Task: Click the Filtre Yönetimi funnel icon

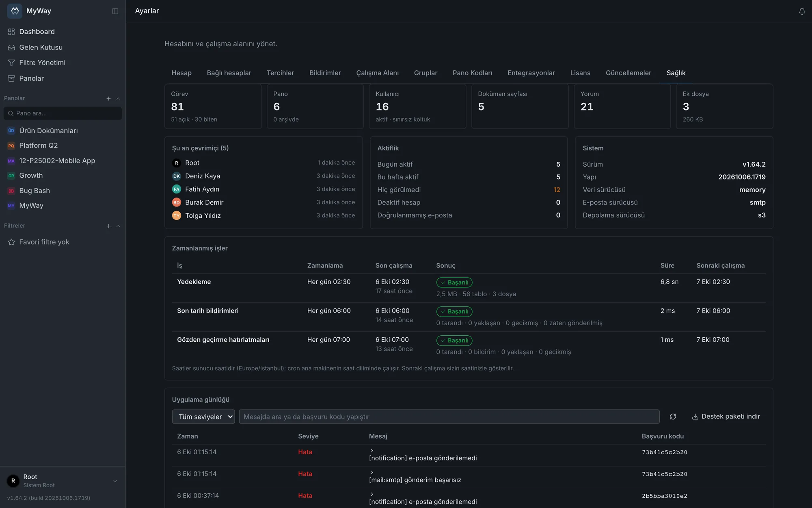Action: [11, 63]
